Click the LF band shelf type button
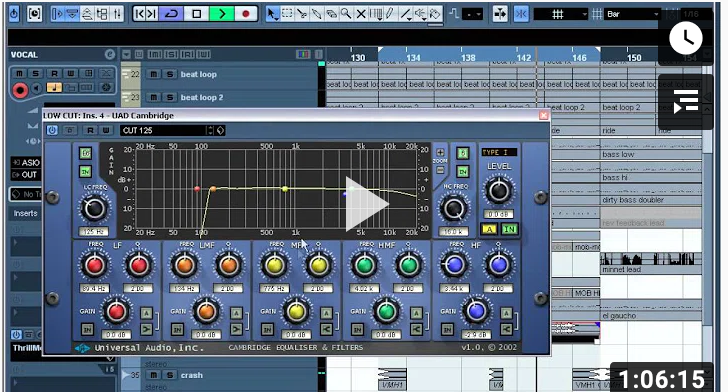728x392 pixels. point(146,330)
